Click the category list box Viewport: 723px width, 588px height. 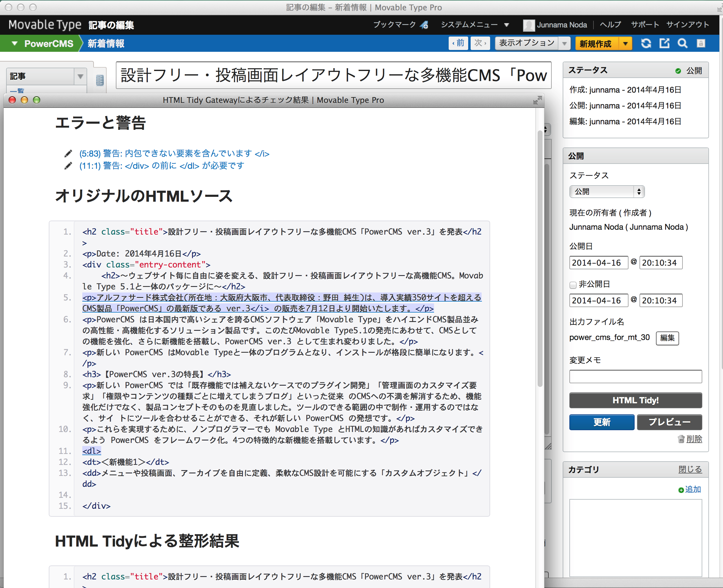[635, 538]
